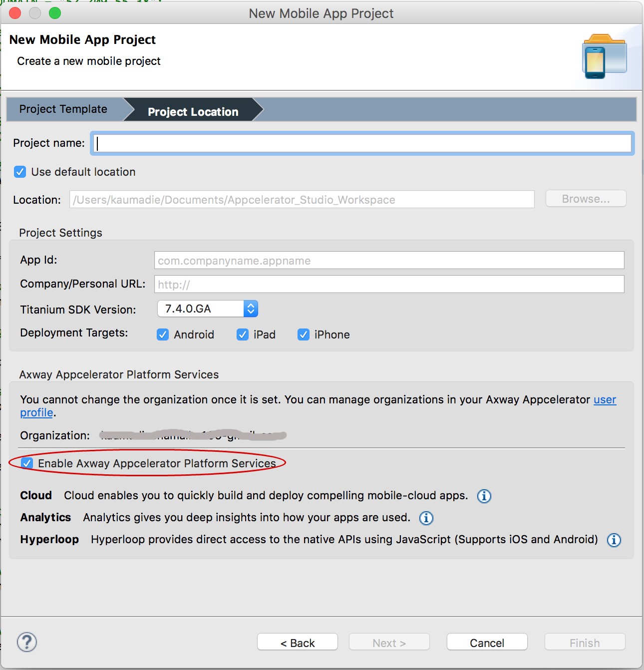Toggle the iPad deployment target
Screen dimensions: 644x670
pos(243,335)
